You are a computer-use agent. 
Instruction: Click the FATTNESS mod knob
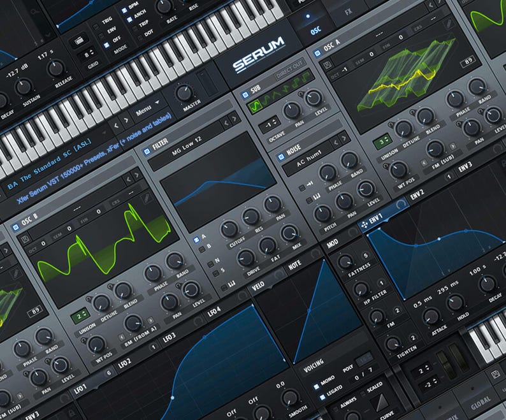click(x=345, y=261)
